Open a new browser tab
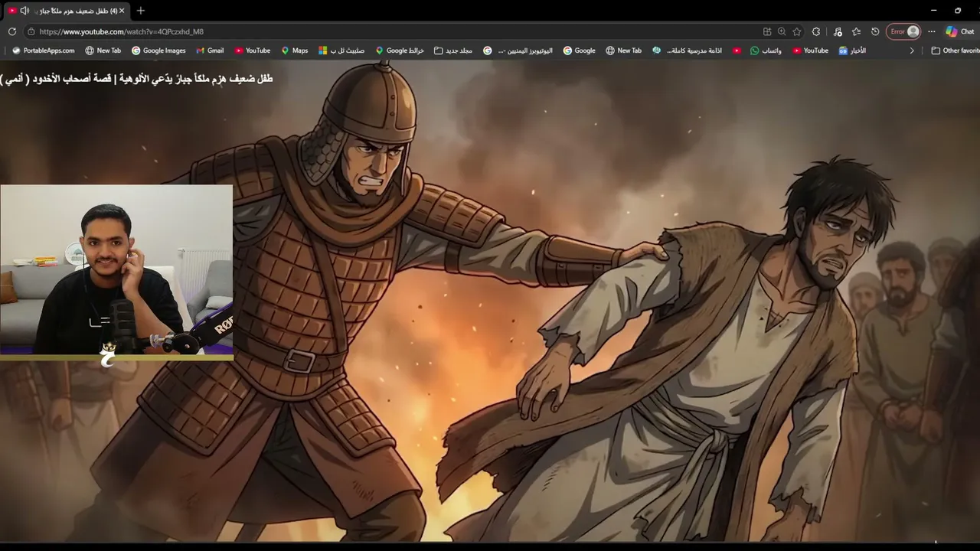Viewport: 980px width, 551px height. click(140, 11)
